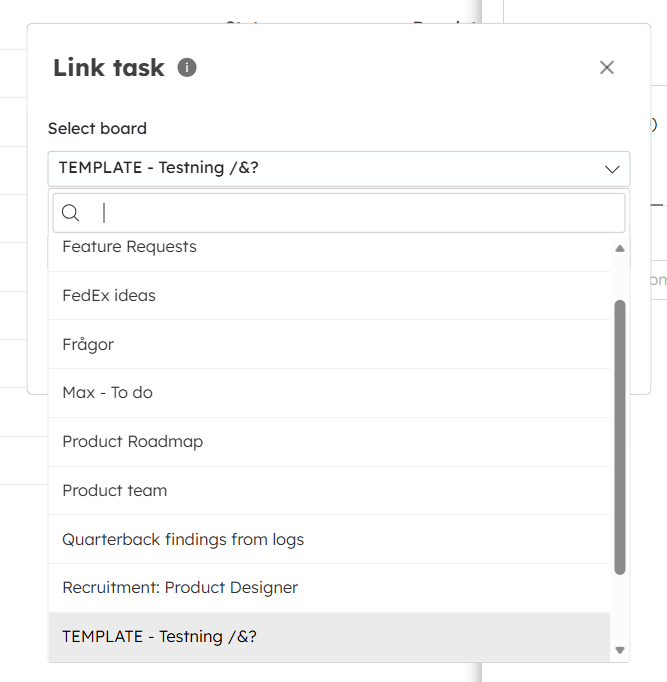
Task: Click the scrollbar down arrow
Action: point(620,650)
